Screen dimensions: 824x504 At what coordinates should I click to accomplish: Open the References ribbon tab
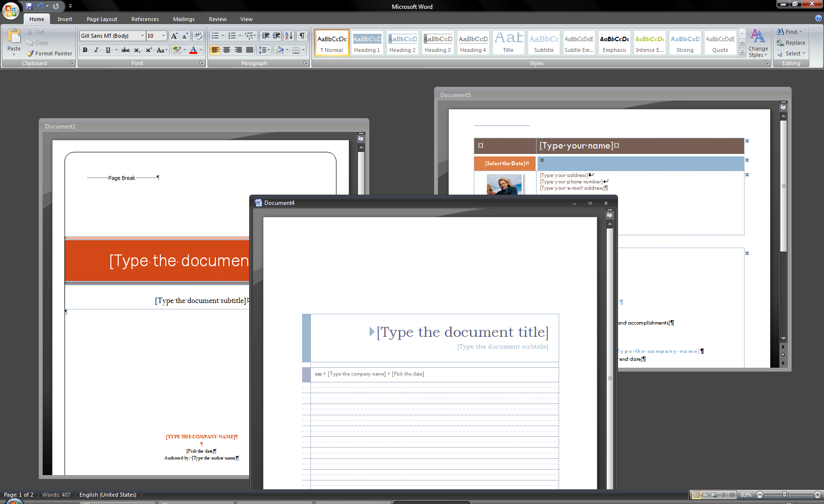tap(145, 19)
